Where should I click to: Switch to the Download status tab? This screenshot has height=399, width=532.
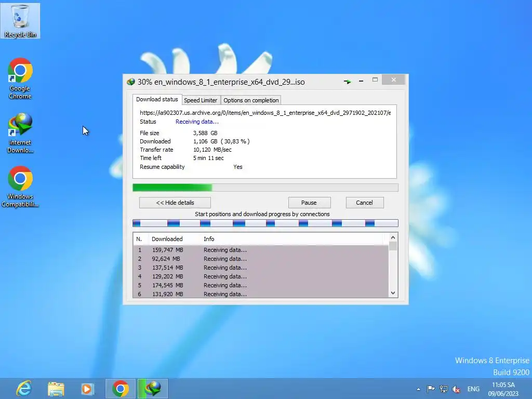pos(157,99)
